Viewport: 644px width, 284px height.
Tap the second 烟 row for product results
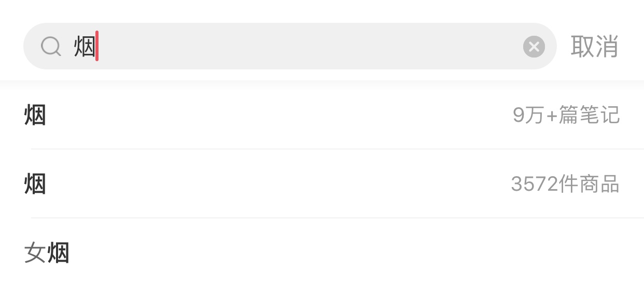point(259,184)
